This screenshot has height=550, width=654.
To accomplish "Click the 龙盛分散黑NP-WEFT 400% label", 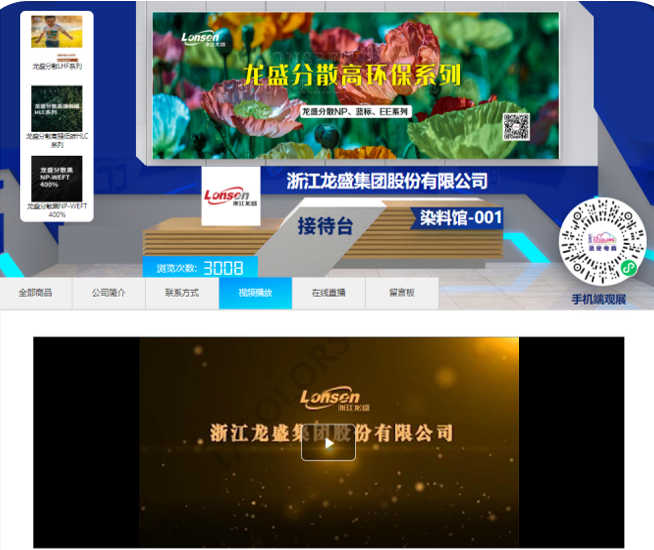I will point(57,210).
